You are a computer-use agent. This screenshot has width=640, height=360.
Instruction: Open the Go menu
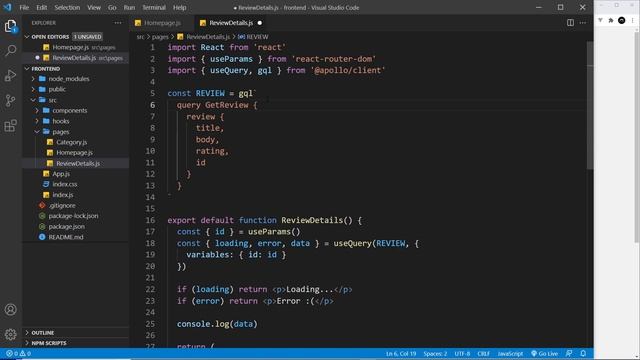point(112,7)
